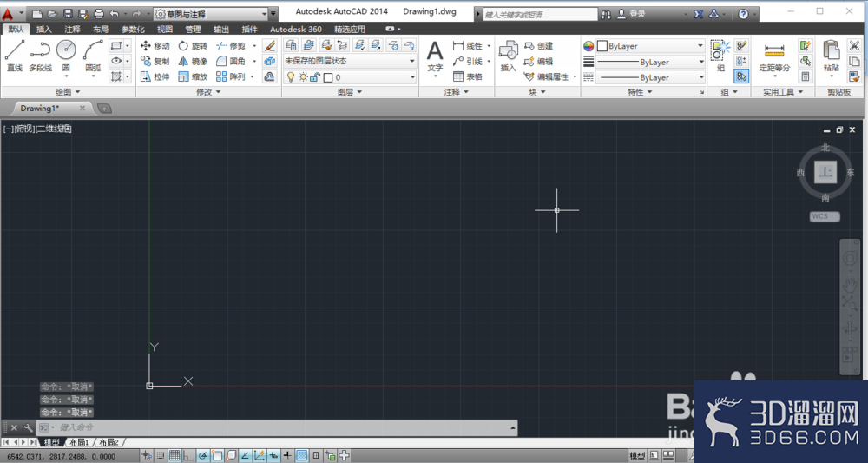This screenshot has width=868, height=463.
Task: Click the Stretch (拉伸) tool
Action: [x=155, y=77]
